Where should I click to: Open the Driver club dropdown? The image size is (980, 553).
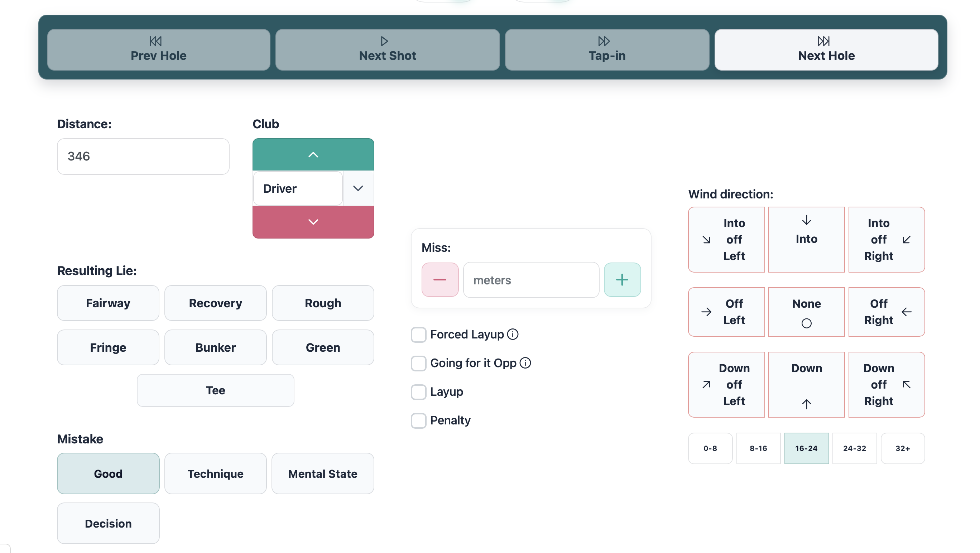[358, 189]
